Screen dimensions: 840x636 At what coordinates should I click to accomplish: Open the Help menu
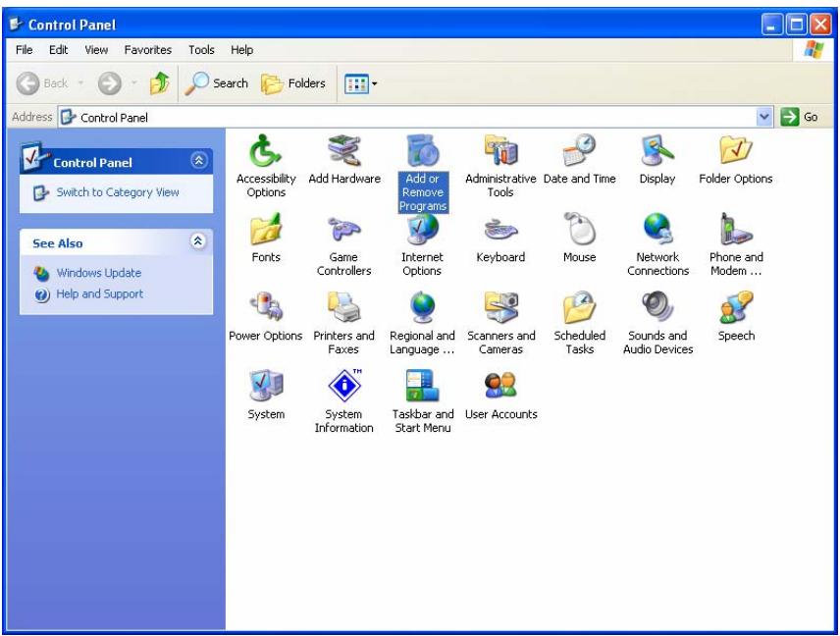pos(241,50)
